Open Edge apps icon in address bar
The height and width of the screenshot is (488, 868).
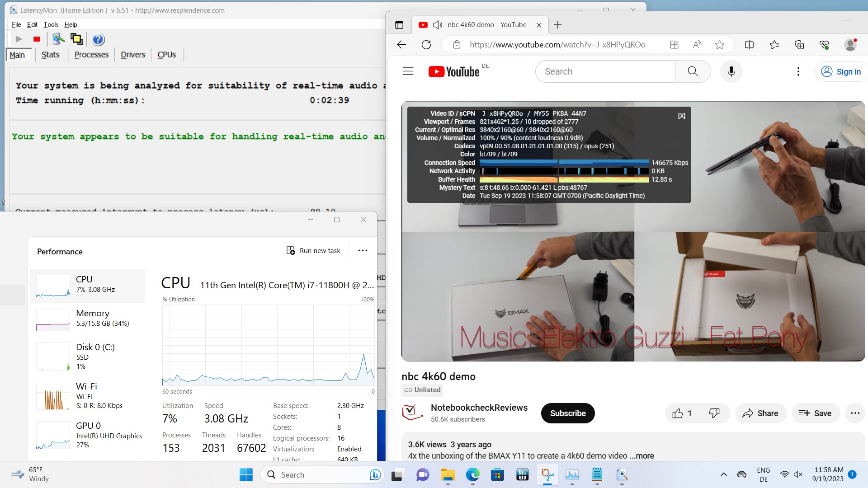click(x=675, y=45)
